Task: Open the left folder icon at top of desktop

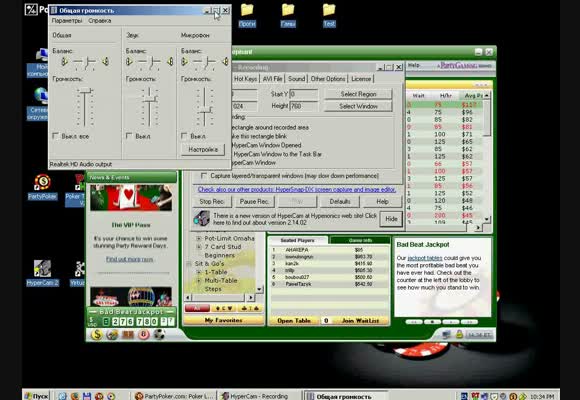Action: click(247, 15)
